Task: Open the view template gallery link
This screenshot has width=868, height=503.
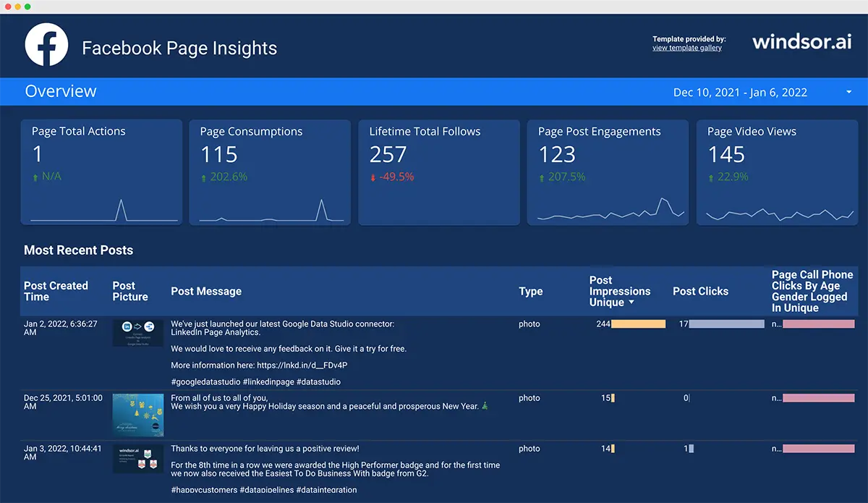Action: pyautogui.click(x=686, y=48)
